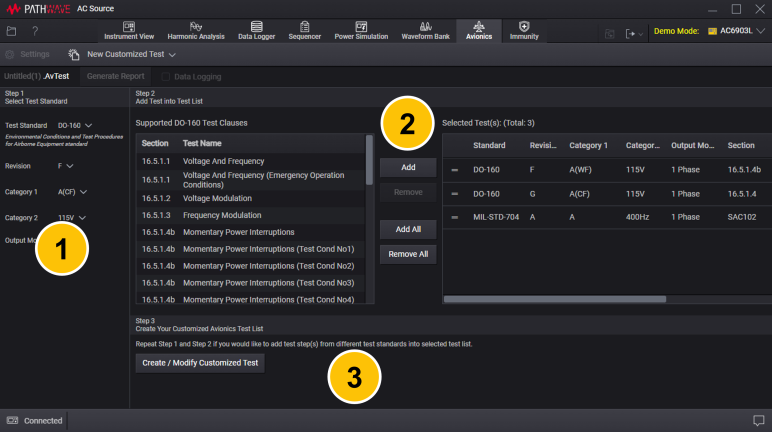Click the AC6903L instrument icon

712,31
